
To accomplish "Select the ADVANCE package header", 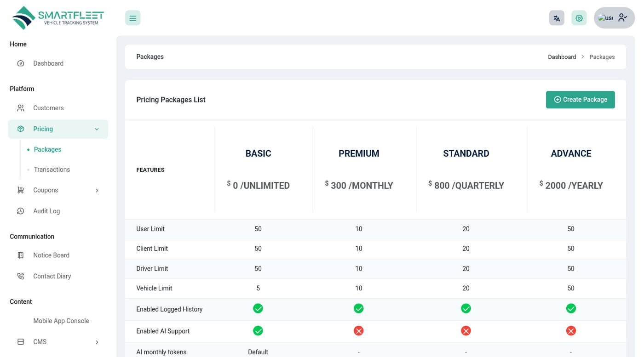I will [x=571, y=153].
